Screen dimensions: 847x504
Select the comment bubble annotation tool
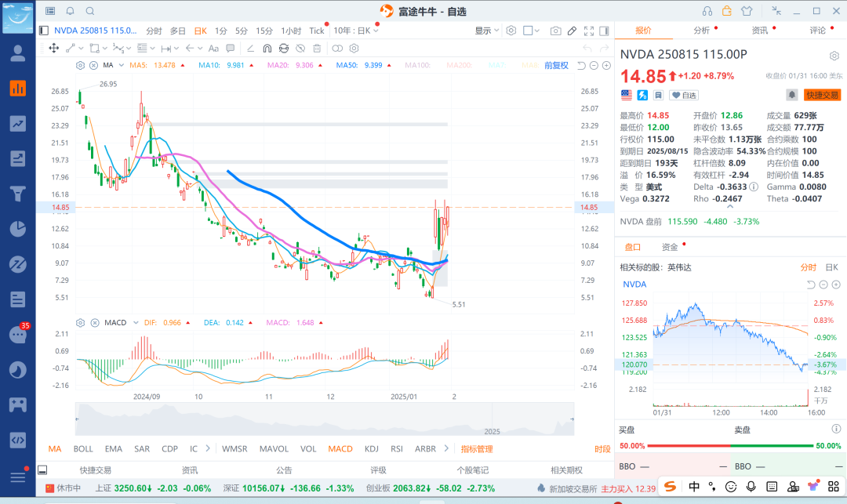tap(230, 48)
